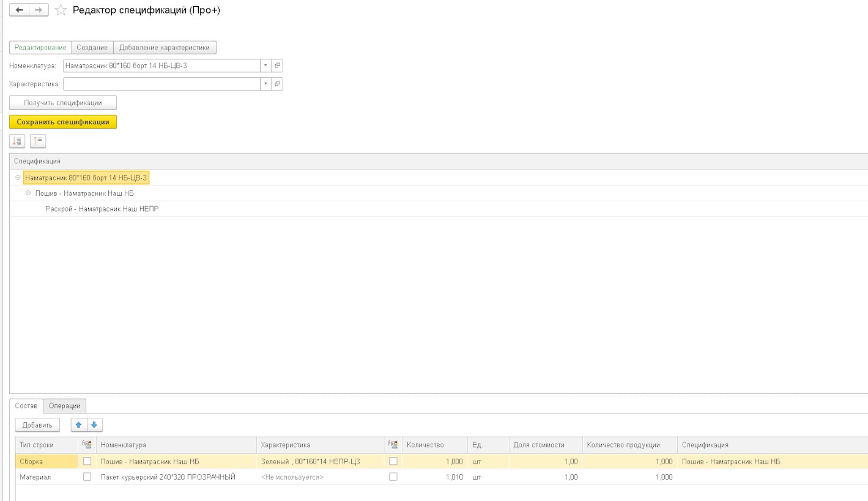Collapse the Пошив - Наматрасник Наш НБ node
868x501 pixels.
click(x=28, y=193)
